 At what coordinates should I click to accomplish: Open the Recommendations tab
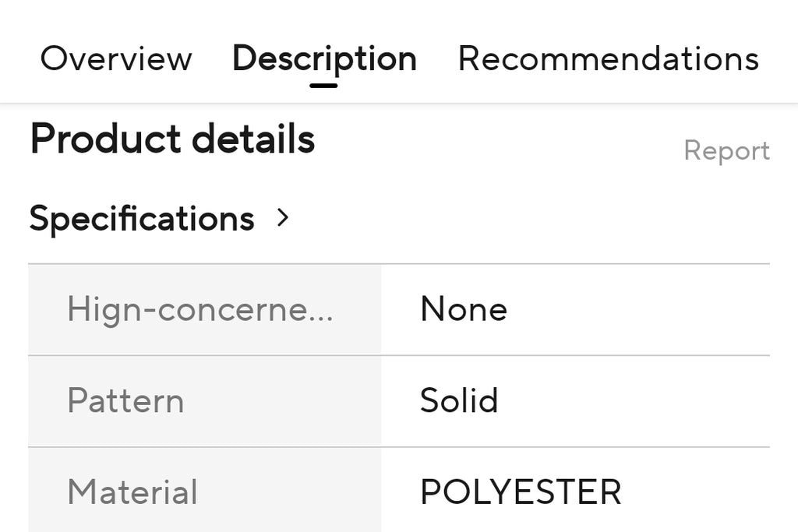coord(608,58)
